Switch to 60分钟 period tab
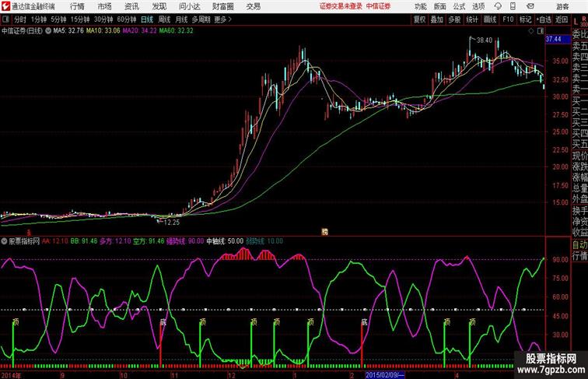 coord(127,19)
